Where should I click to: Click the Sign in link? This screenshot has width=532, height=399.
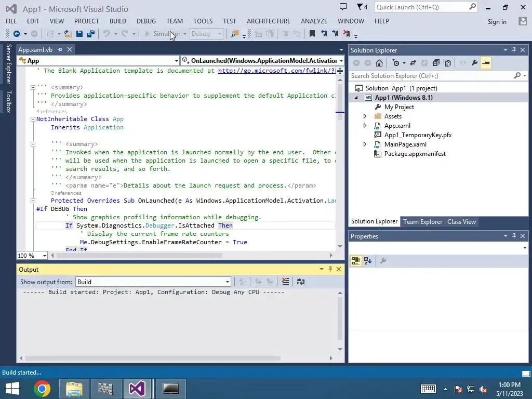click(497, 21)
